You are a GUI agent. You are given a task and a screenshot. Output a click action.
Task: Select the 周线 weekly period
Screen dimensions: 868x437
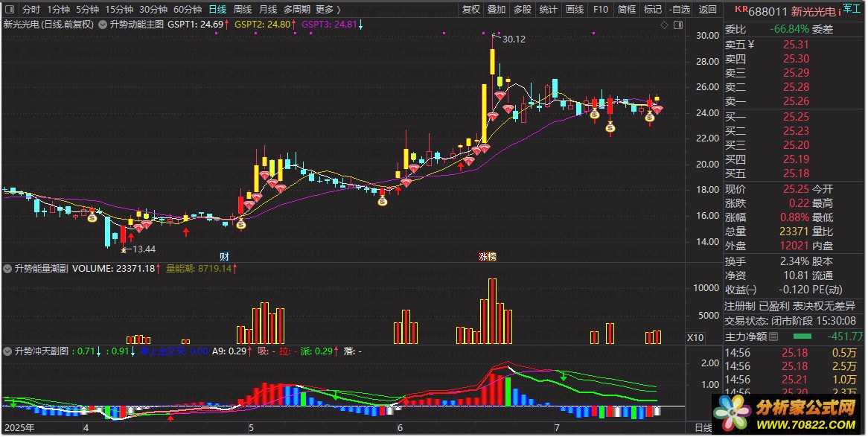pos(243,10)
